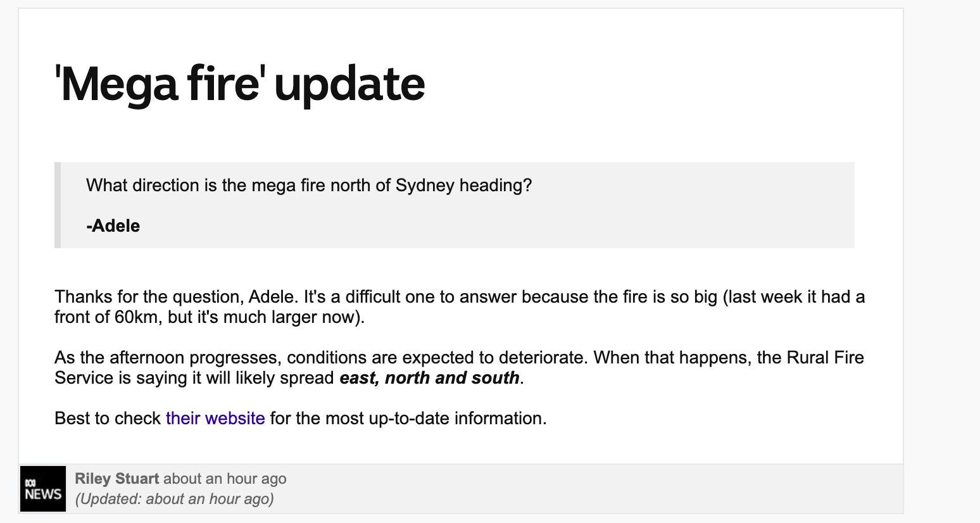The image size is (980, 523).
Task: Click the '(Updated: about an hour ago)' note
Action: click(174, 499)
